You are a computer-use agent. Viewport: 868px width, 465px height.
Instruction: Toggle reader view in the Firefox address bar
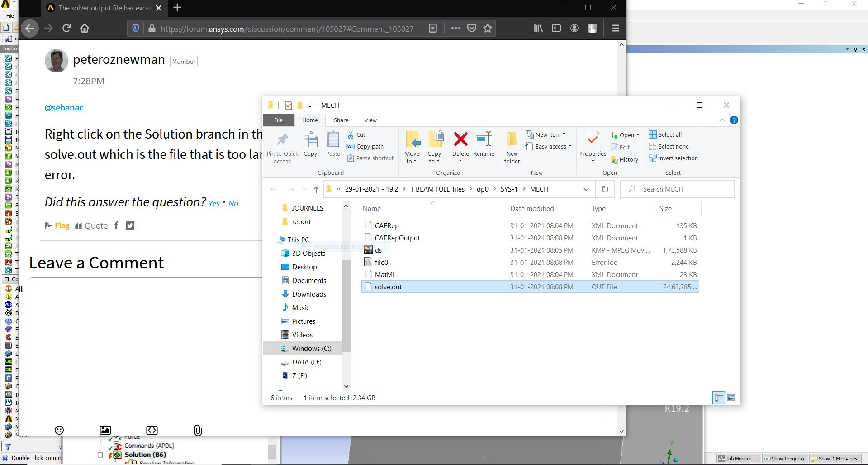[x=432, y=28]
